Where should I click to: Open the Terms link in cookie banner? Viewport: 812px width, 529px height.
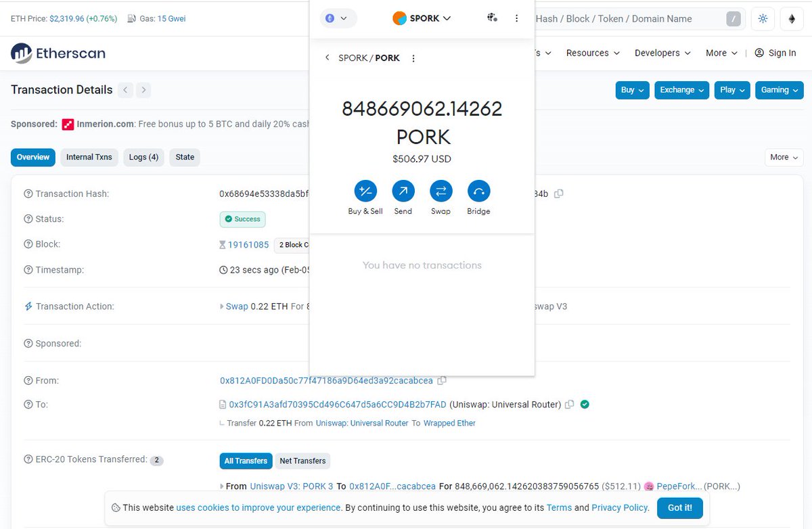559,507
